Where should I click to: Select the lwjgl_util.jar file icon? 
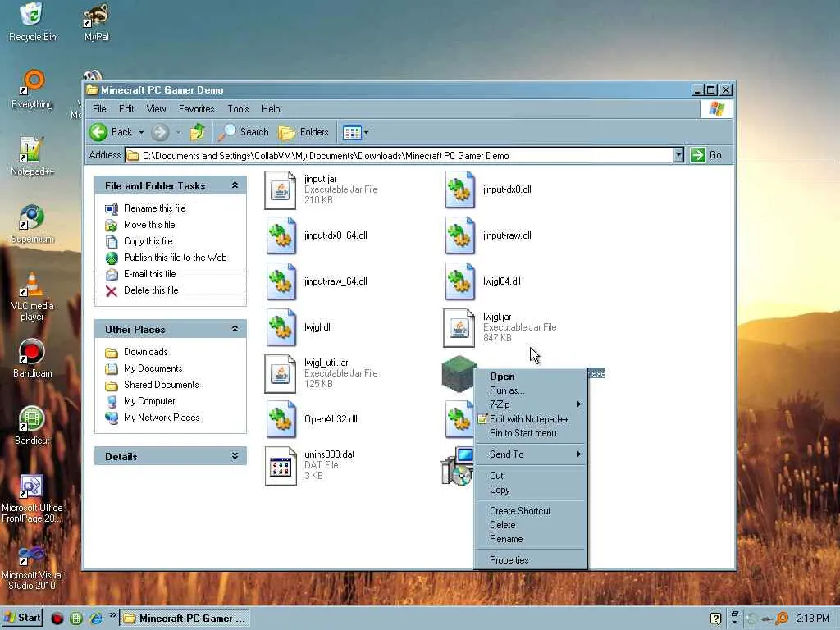click(x=281, y=374)
